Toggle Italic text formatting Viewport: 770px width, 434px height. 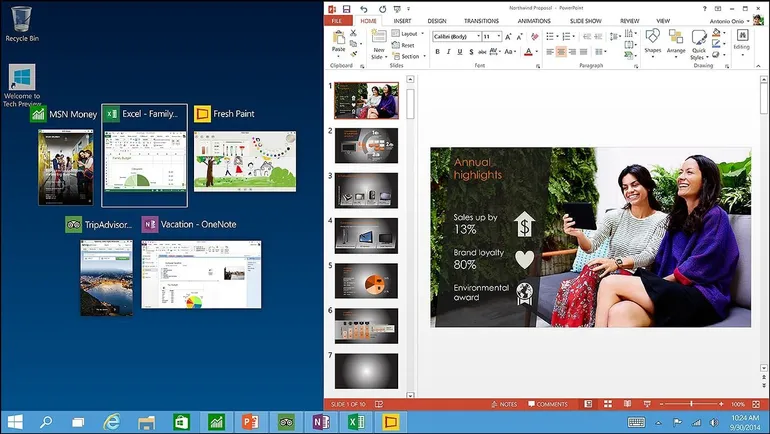(449, 51)
